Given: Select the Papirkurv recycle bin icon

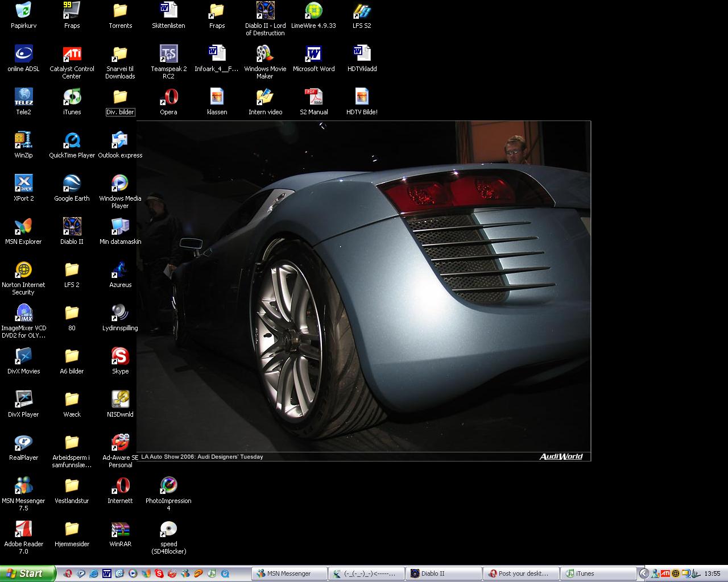Looking at the screenshot, I should click(23, 11).
